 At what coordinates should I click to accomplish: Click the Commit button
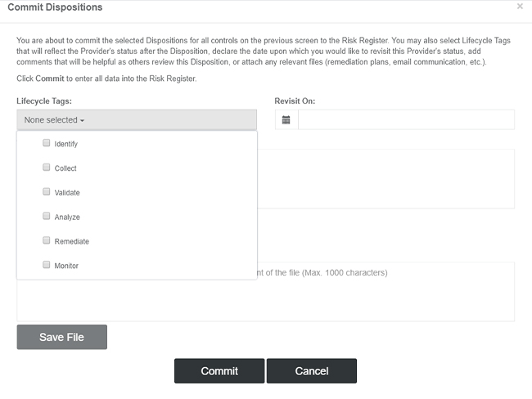coord(219,371)
